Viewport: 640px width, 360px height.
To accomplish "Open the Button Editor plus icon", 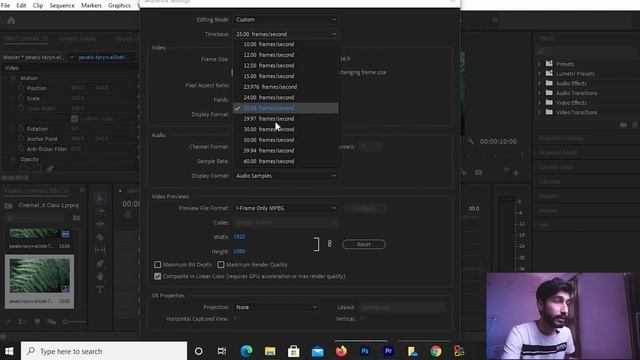I will point(516,173).
